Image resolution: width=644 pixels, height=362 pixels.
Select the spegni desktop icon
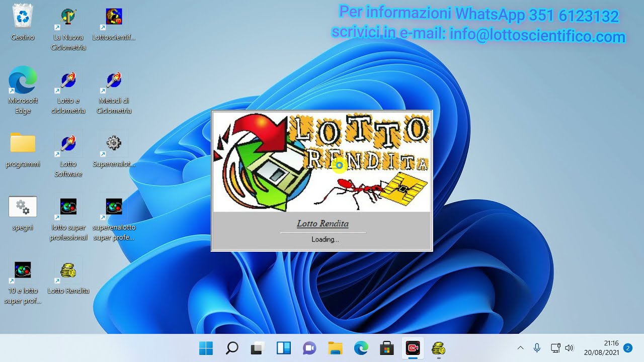tap(23, 214)
